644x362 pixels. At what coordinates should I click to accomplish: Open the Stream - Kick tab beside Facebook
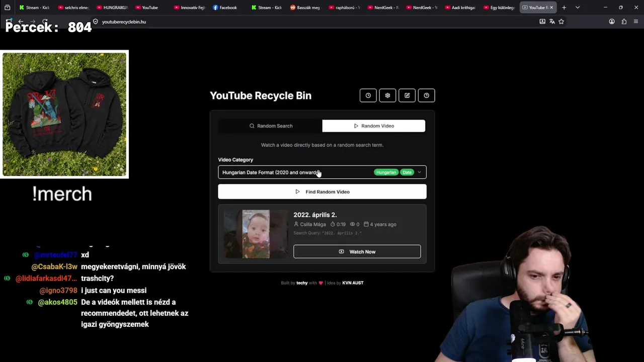pos(266,8)
